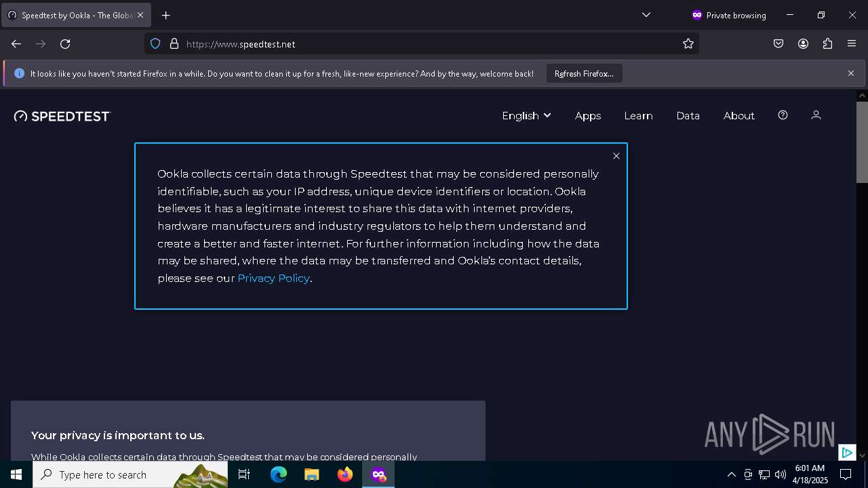This screenshot has height=488, width=868.
Task: Click the Refresh Firefox... button
Action: [584, 73]
